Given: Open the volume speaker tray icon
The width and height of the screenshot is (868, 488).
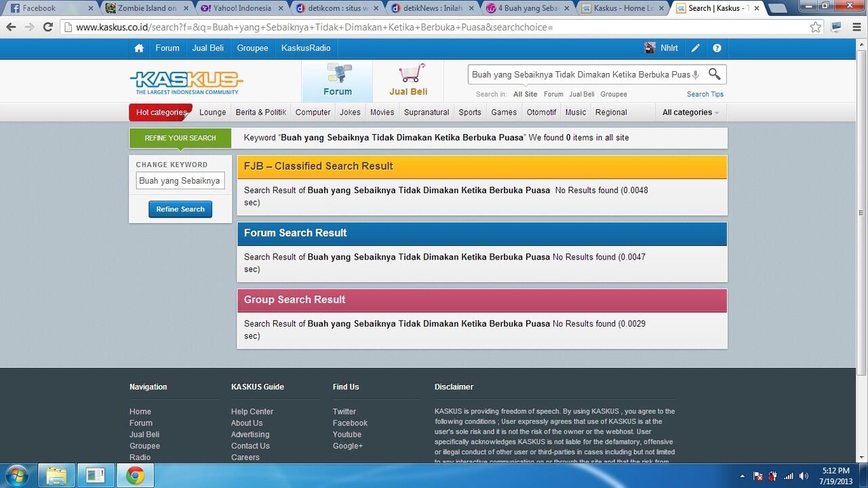Looking at the screenshot, I should click(x=804, y=476).
